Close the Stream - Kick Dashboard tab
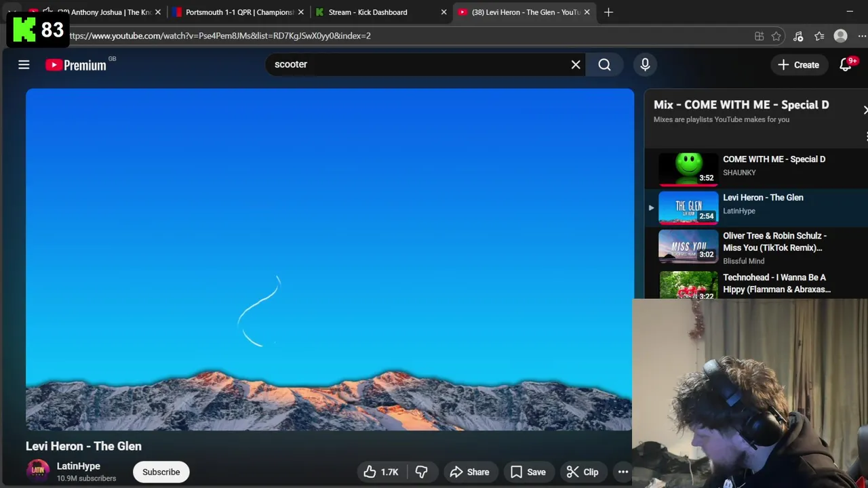Screen dimensions: 868x488 click(443, 12)
